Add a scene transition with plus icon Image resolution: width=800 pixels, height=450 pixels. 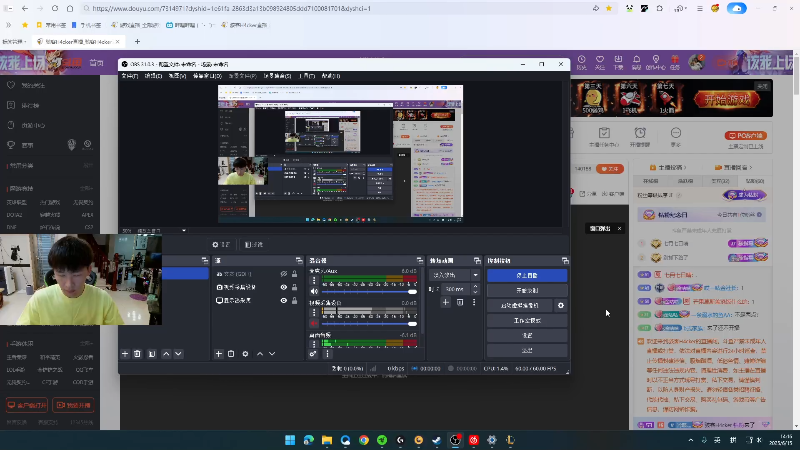click(x=445, y=302)
